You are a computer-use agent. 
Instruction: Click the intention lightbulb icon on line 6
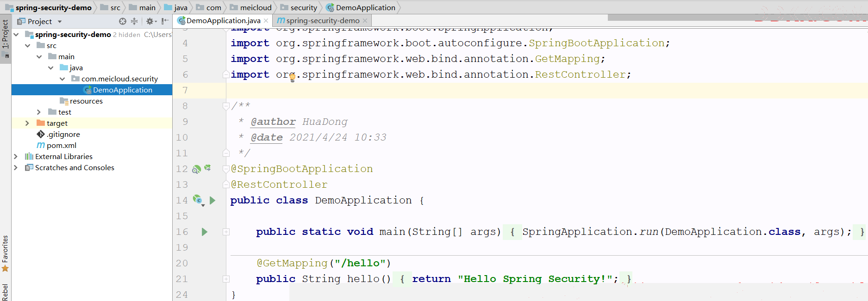(293, 78)
